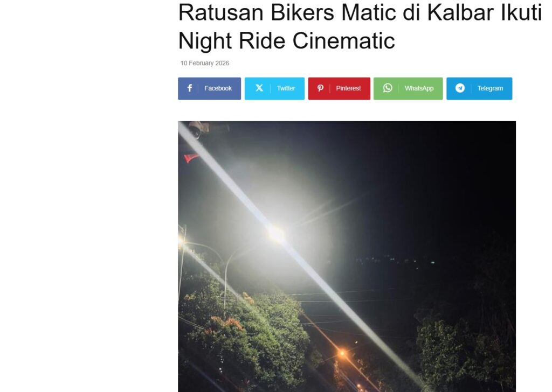Open the night street article photo
The height and width of the screenshot is (392, 552).
347,257
